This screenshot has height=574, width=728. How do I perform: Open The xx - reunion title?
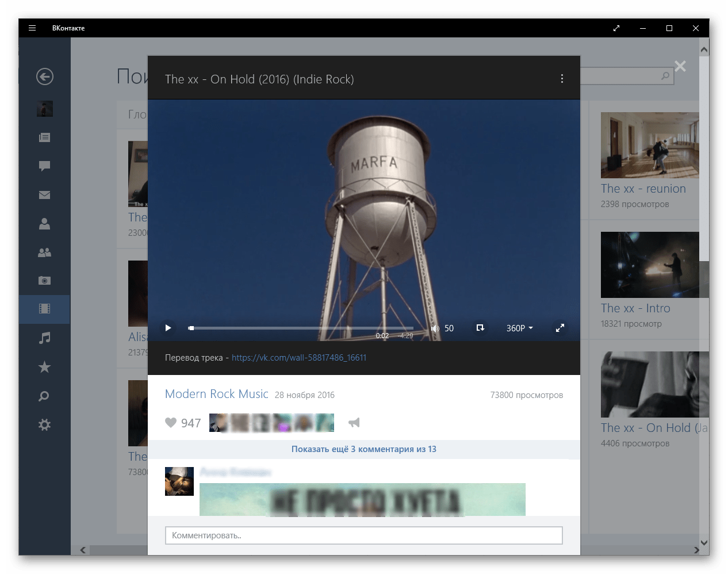tap(643, 189)
